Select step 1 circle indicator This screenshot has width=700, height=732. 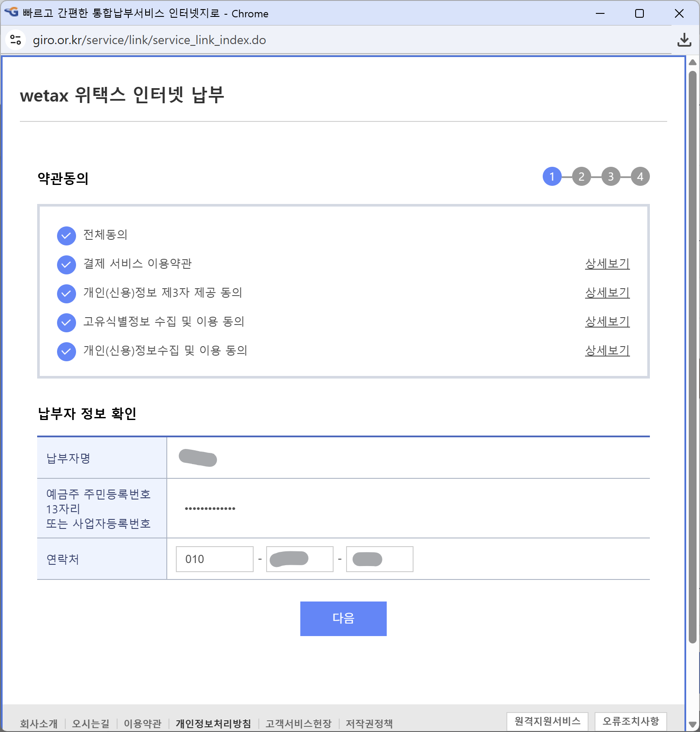(x=552, y=176)
